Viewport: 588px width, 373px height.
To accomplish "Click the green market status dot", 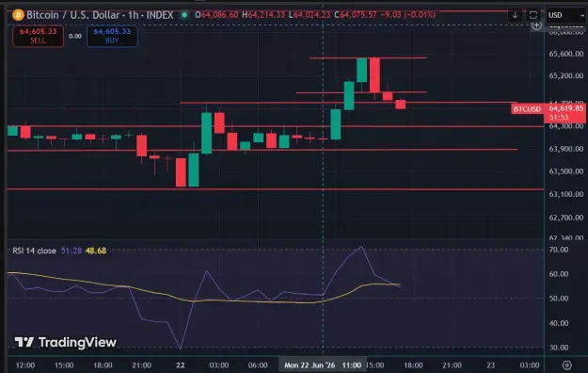I will [184, 15].
